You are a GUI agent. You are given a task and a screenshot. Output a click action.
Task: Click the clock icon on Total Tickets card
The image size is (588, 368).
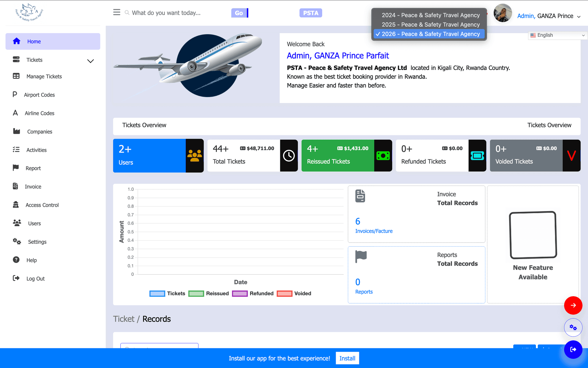click(289, 155)
